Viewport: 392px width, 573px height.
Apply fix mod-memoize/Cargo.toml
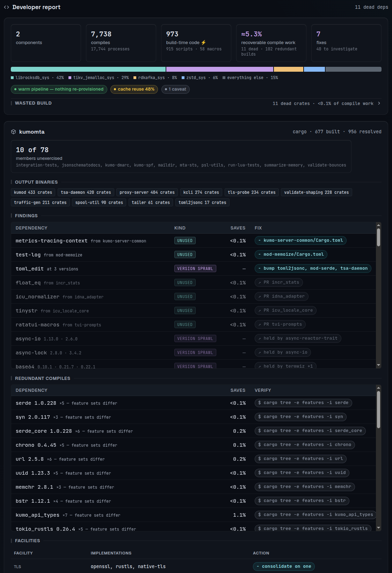[291, 254]
